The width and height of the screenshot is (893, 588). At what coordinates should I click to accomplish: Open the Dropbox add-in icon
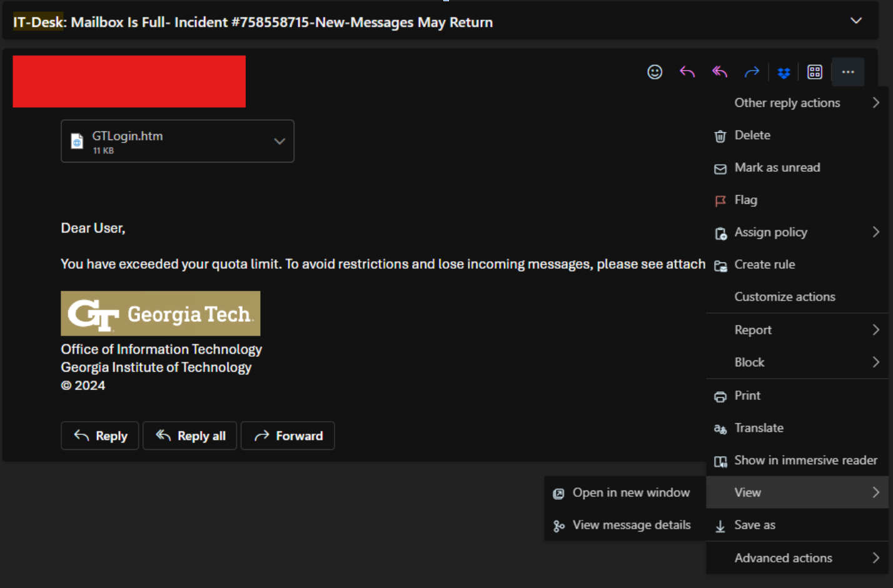coord(784,73)
